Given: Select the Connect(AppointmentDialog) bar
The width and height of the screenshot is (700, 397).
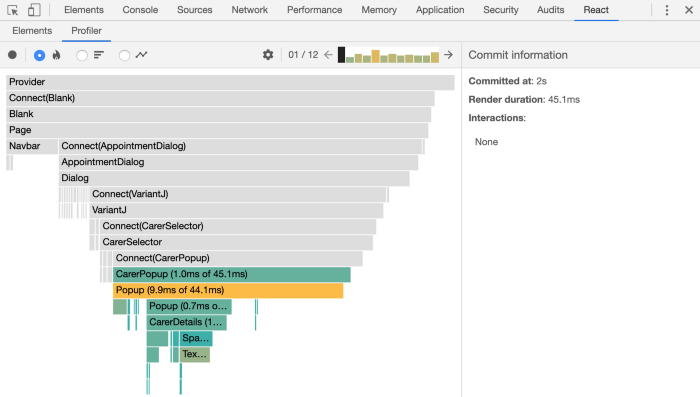Looking at the screenshot, I should (x=241, y=146).
